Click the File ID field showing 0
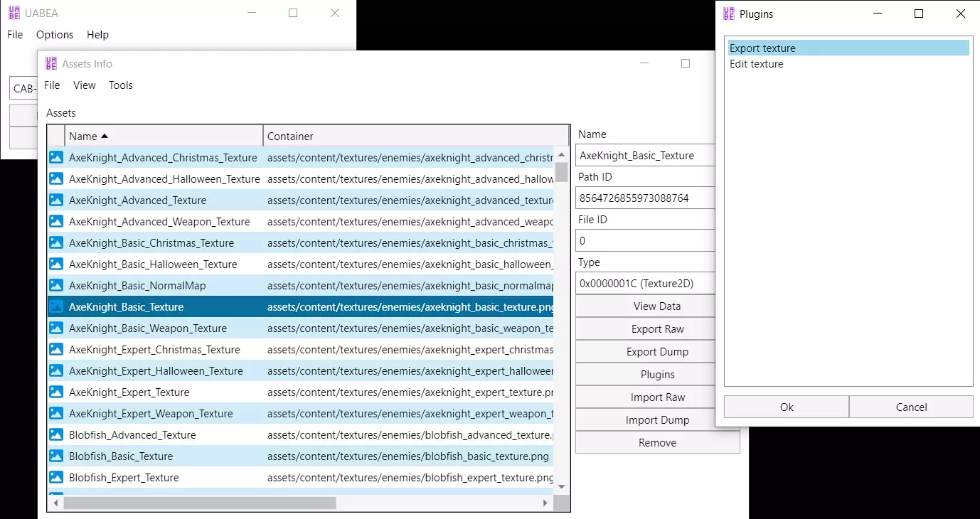Image resolution: width=980 pixels, height=519 pixels. click(x=645, y=241)
